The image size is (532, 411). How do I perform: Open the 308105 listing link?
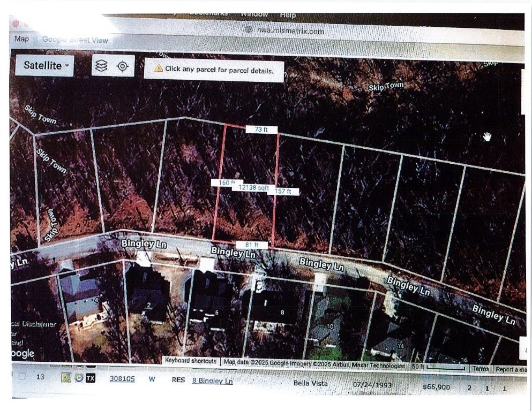(x=122, y=378)
